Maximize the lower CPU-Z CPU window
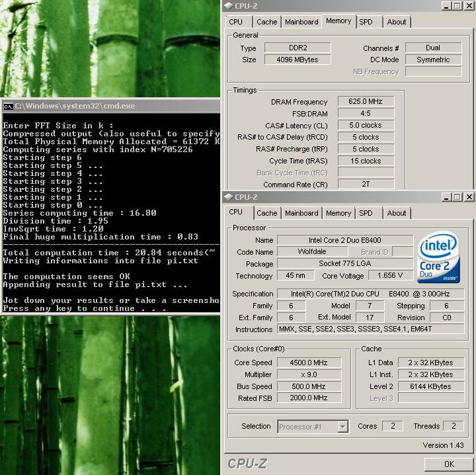Image resolution: width=476 pixels, height=475 pixels. click(x=457, y=197)
